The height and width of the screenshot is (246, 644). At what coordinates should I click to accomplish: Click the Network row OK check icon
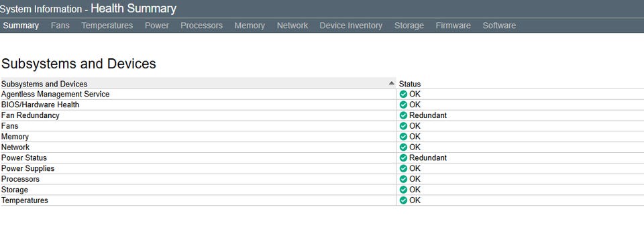[403, 147]
